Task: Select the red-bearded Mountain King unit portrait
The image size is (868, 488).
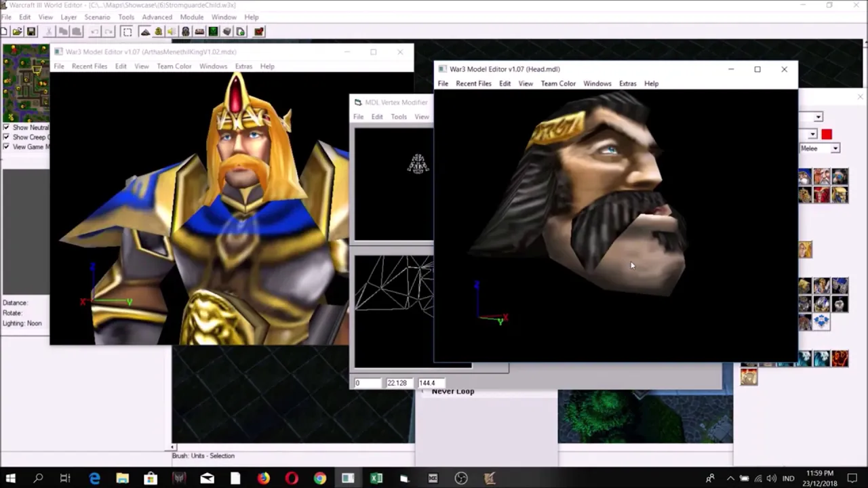Action: pos(821,176)
